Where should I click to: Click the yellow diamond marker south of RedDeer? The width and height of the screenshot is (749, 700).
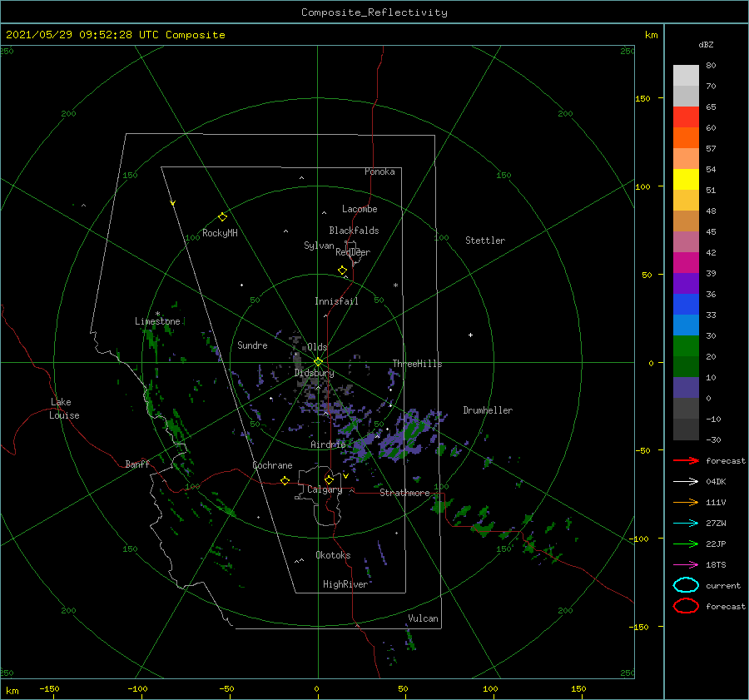coord(343,271)
